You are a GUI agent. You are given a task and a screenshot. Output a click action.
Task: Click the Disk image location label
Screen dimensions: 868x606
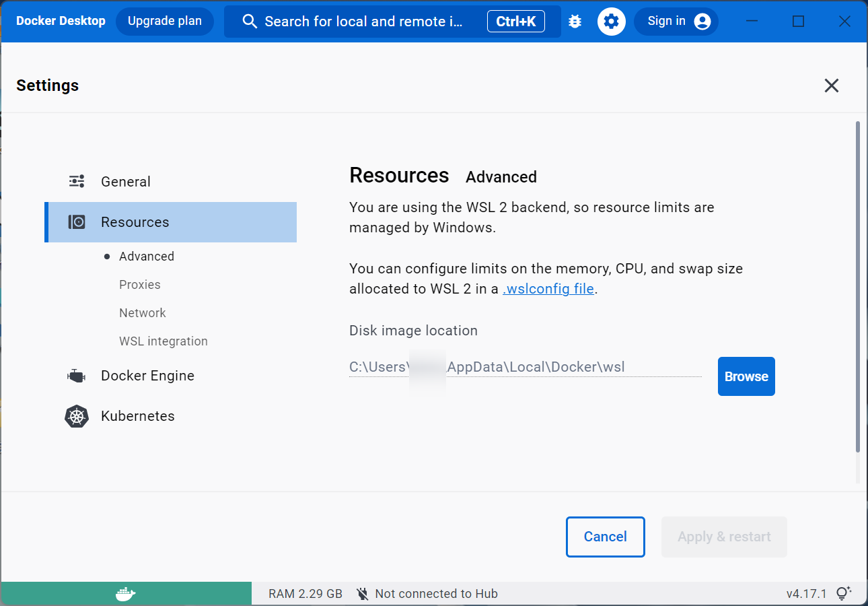point(414,331)
